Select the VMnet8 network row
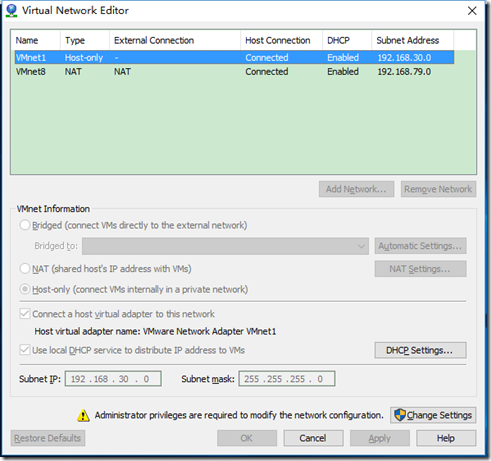 tap(234, 71)
